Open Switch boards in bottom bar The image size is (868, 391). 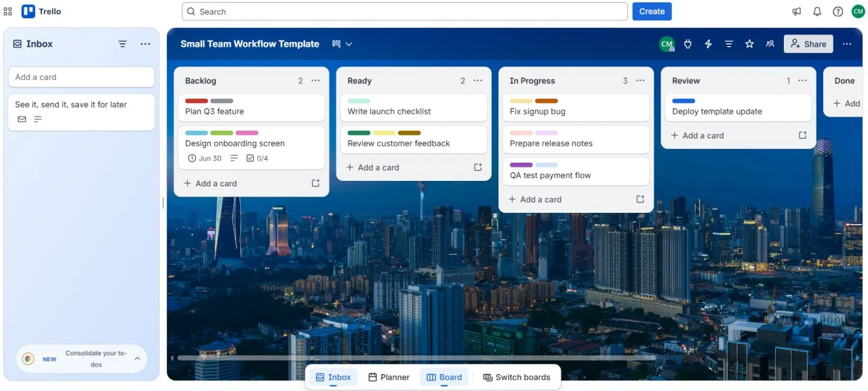point(517,377)
